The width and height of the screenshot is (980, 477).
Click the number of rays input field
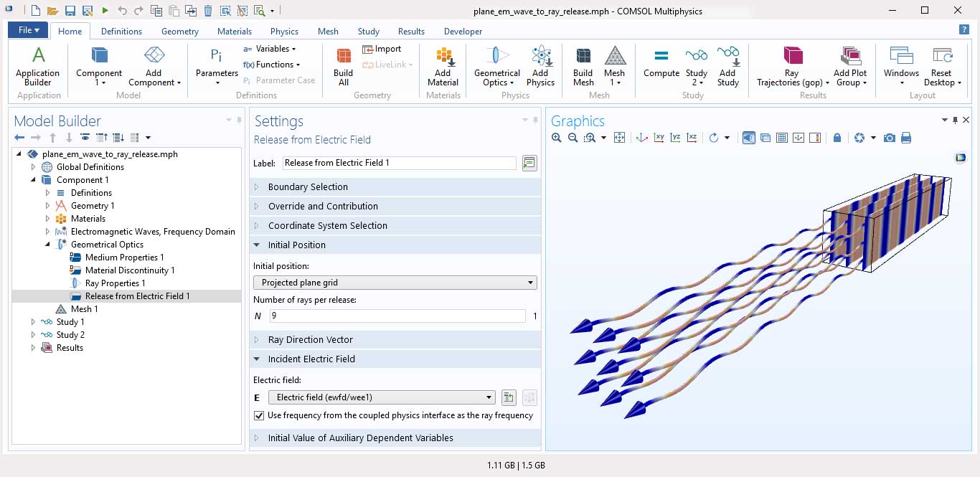[397, 316]
